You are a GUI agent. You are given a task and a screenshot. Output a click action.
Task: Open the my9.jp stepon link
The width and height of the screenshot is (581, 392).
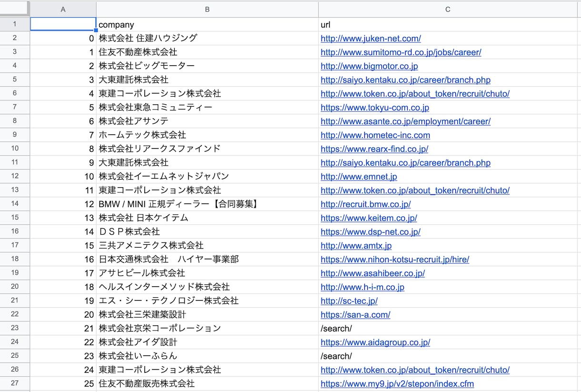(397, 384)
